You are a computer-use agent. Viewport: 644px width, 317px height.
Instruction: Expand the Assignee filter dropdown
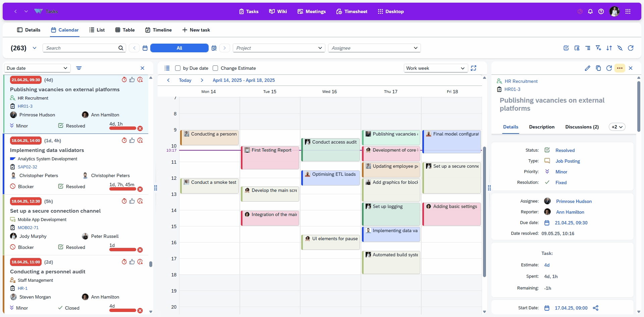[374, 48]
